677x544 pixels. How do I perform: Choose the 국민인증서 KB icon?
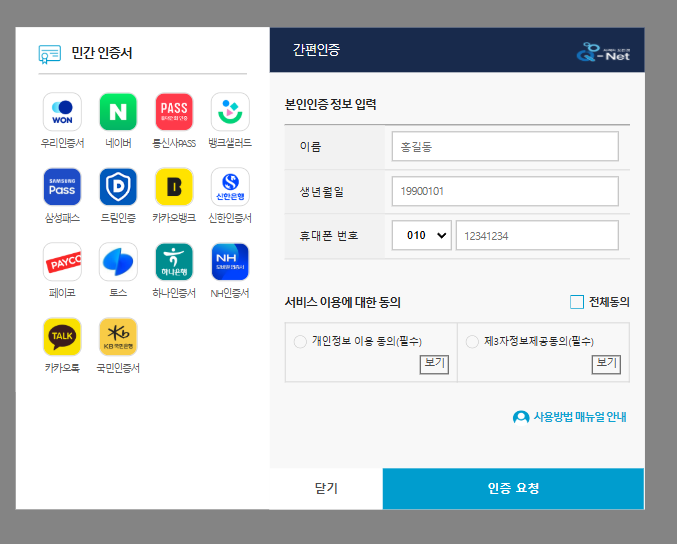118,337
